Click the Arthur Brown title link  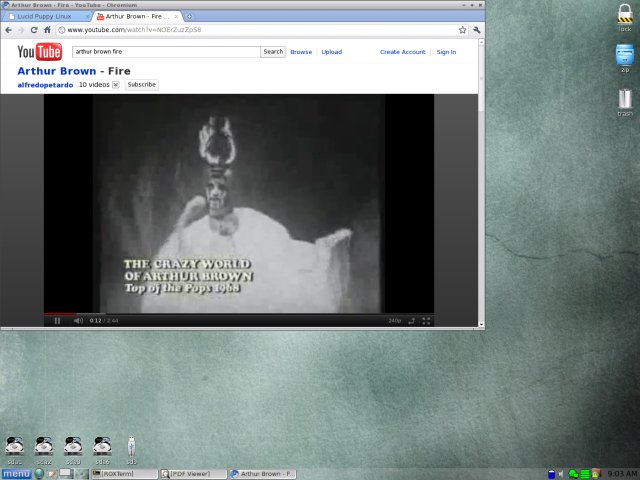click(x=57, y=71)
